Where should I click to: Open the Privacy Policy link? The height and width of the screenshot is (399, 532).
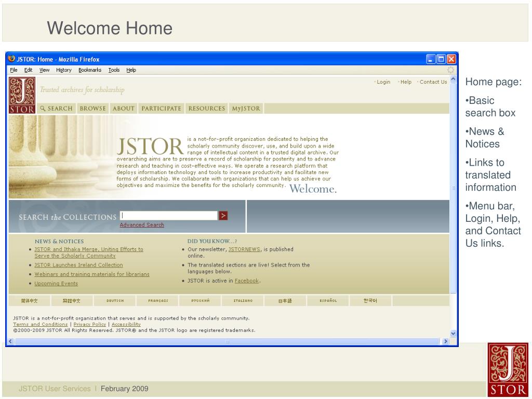point(89,324)
